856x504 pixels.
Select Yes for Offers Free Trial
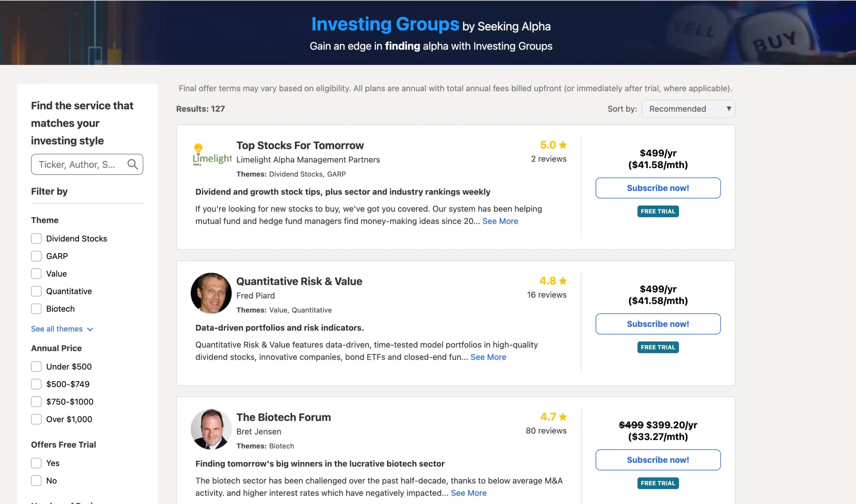(x=36, y=463)
